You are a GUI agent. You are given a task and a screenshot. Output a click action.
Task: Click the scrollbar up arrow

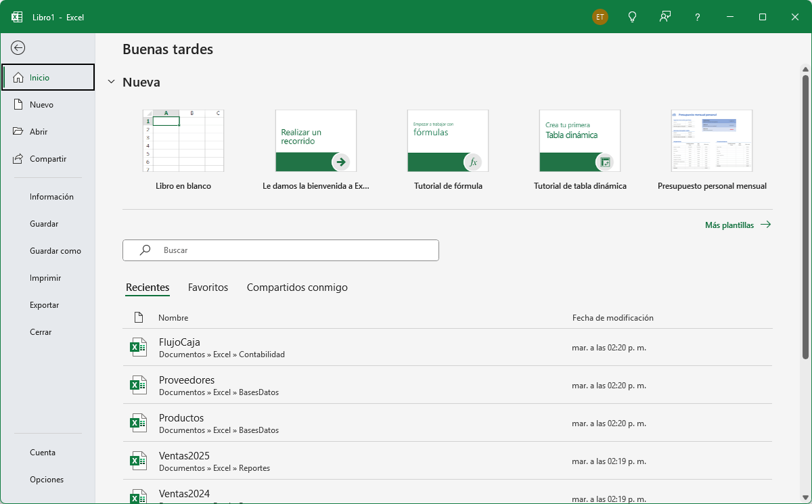point(805,69)
